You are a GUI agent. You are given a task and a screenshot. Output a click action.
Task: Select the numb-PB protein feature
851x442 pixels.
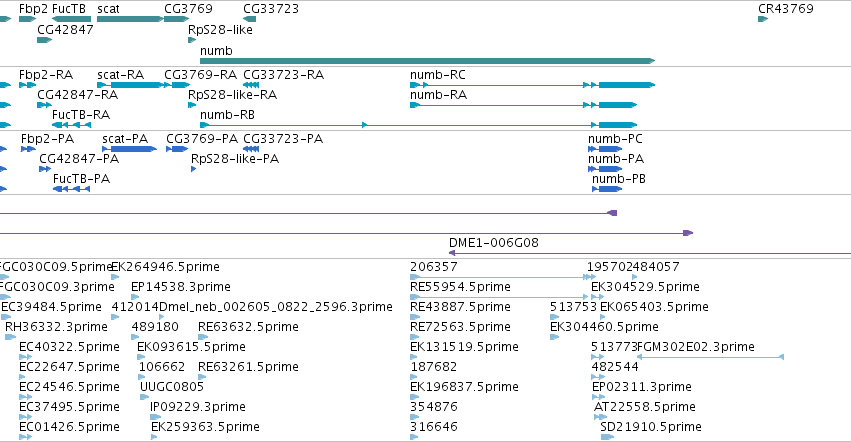607,189
